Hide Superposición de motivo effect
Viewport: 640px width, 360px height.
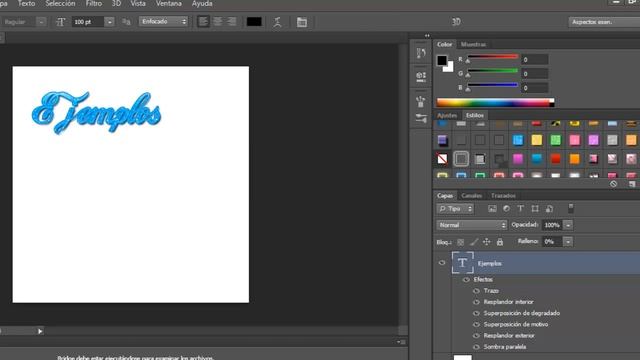476,324
